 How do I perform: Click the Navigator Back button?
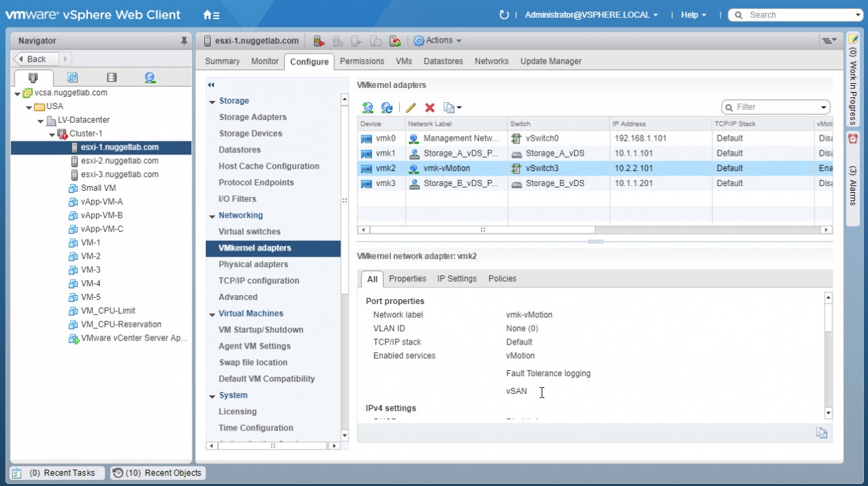(33, 59)
